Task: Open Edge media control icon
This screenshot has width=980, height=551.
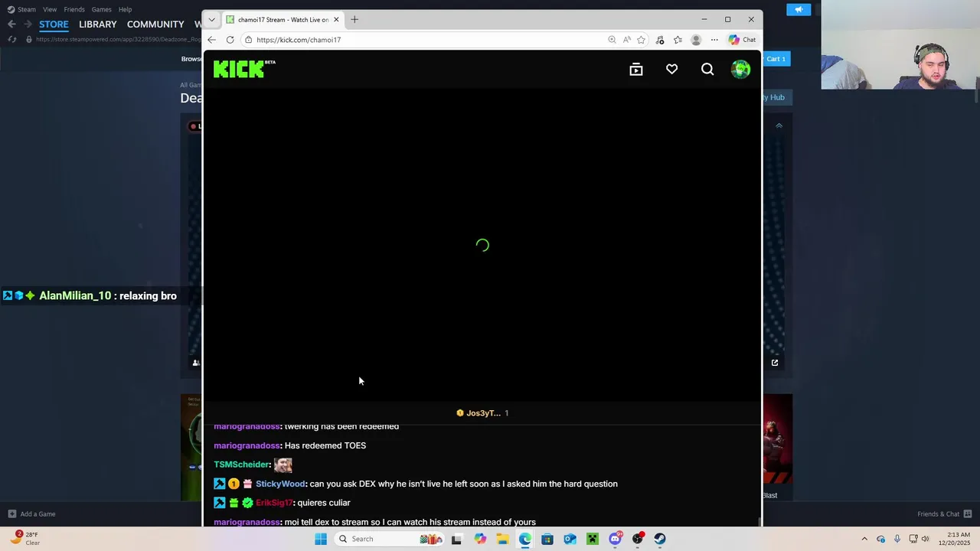Action: pos(660,40)
